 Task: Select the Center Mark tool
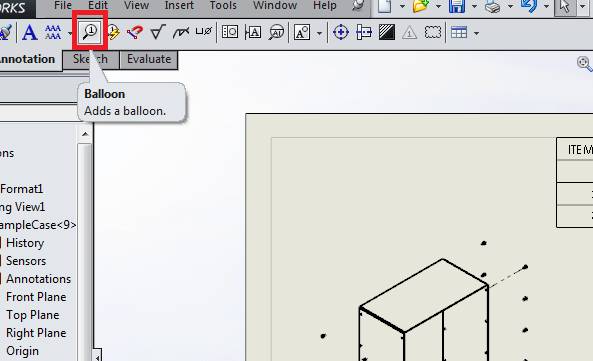tap(341, 33)
